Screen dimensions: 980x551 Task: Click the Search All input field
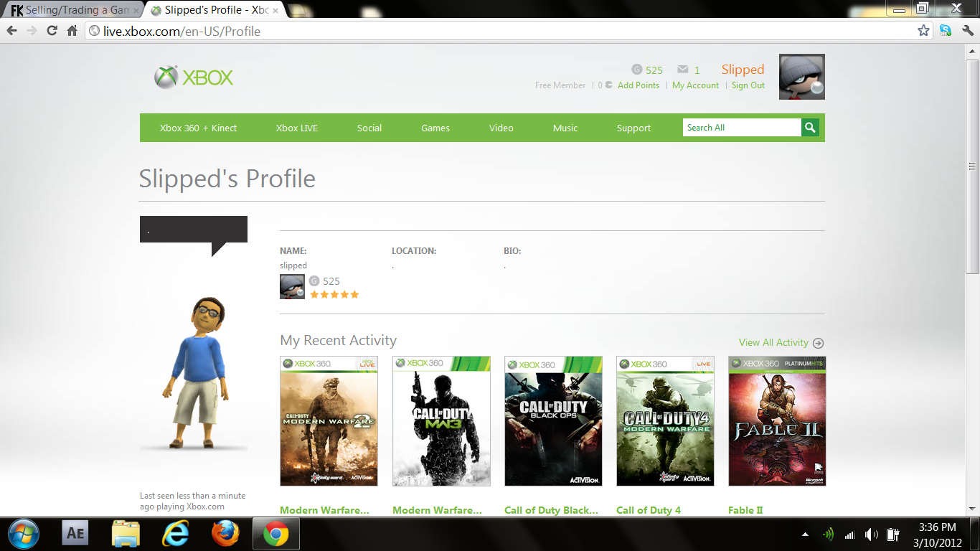(742, 128)
